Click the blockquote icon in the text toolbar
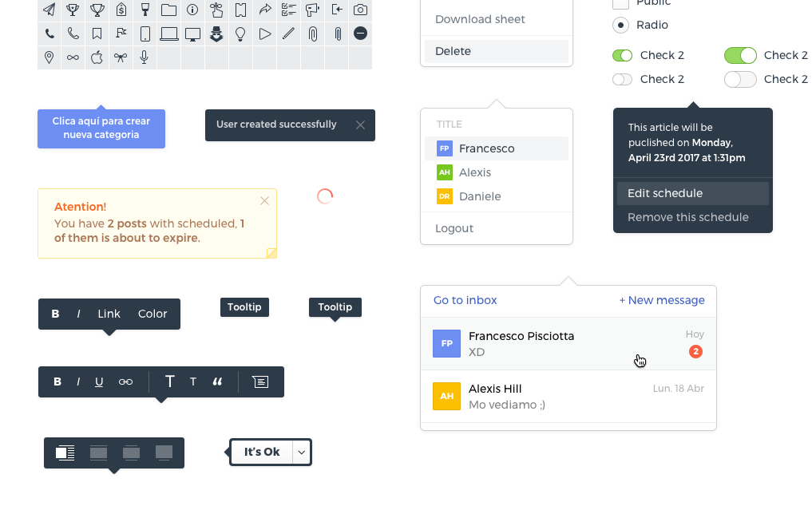Screen dimensions: 812x510 pyautogui.click(x=217, y=382)
